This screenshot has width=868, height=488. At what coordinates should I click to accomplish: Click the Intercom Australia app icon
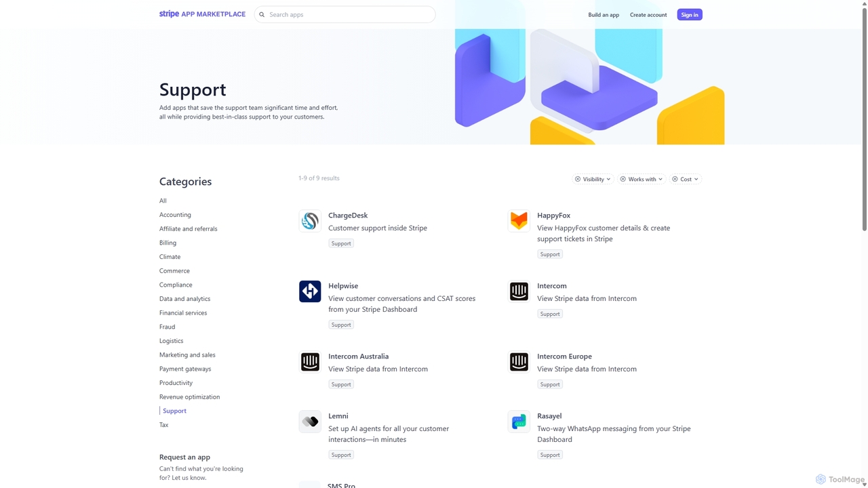[x=310, y=362]
